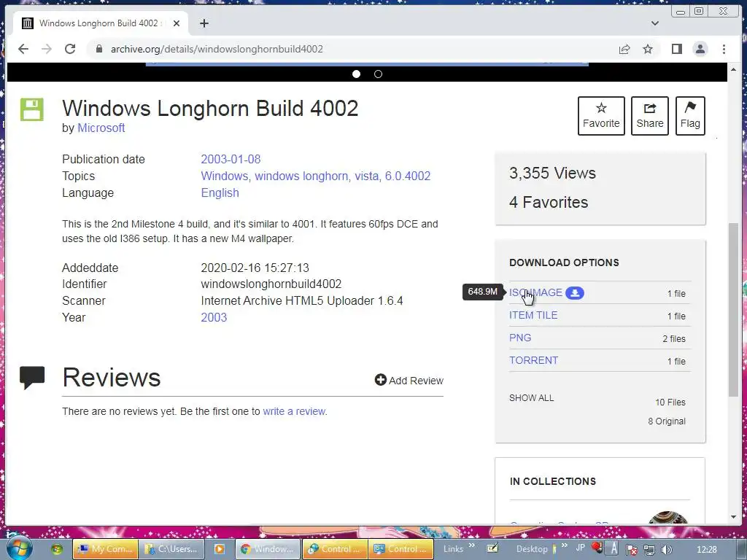
Task: Switch to C:\Users taskbar window
Action: (x=171, y=549)
